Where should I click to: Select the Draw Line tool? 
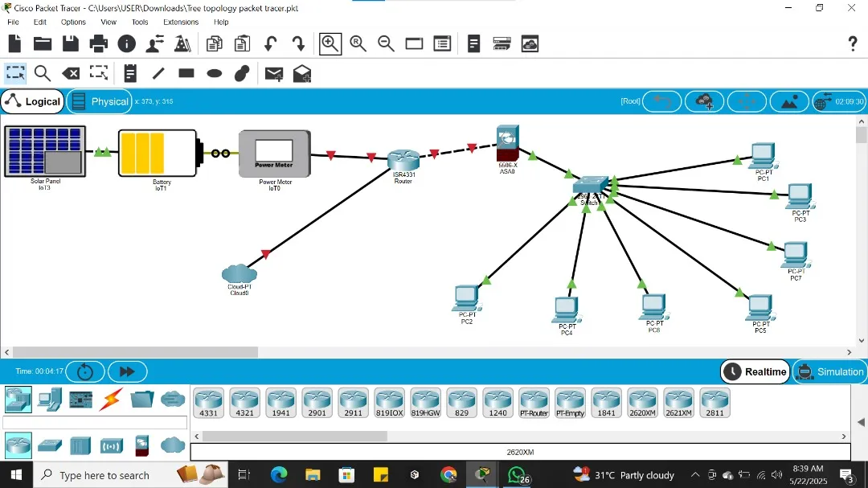[158, 73]
